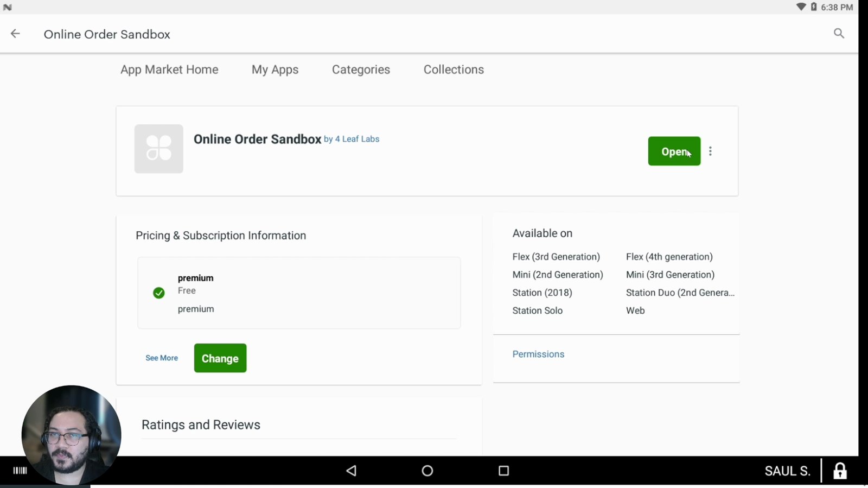Screen dimensions: 868x488
Task: Click the Wi-Fi signal status icon
Action: (801, 7)
